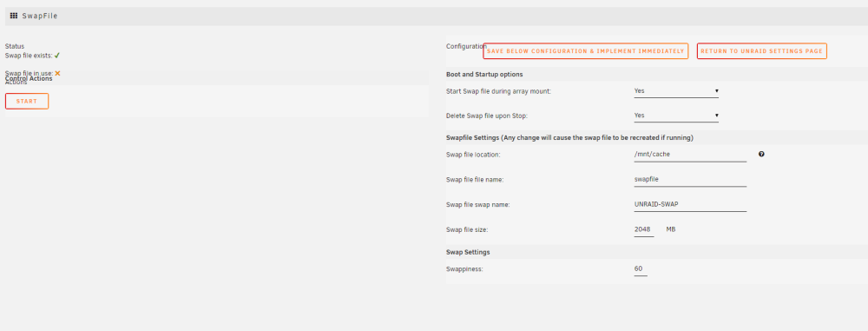This screenshot has width=868, height=331.
Task: Click Save Below Configuration & Implement Immediately
Action: 586,51
